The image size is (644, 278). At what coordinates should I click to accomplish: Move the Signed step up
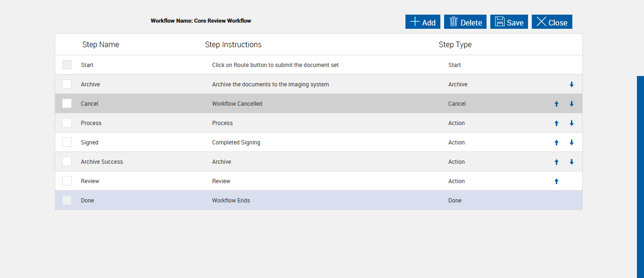pos(556,143)
